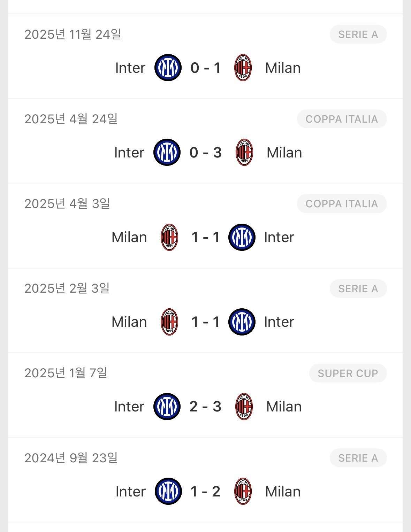Select the 2025년 1월 7일 match date
Image resolution: width=411 pixels, height=532 pixels.
coord(66,373)
